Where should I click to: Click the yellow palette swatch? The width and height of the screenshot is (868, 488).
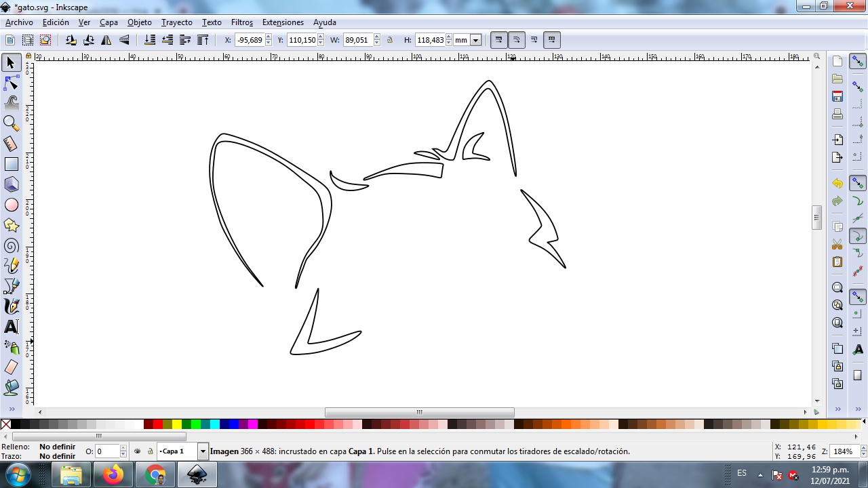[x=177, y=424]
